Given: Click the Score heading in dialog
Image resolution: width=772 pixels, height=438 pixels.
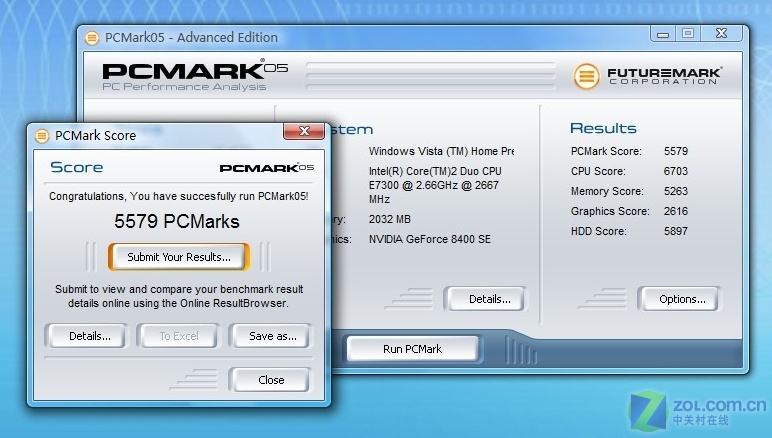Looking at the screenshot, I should coord(76,167).
